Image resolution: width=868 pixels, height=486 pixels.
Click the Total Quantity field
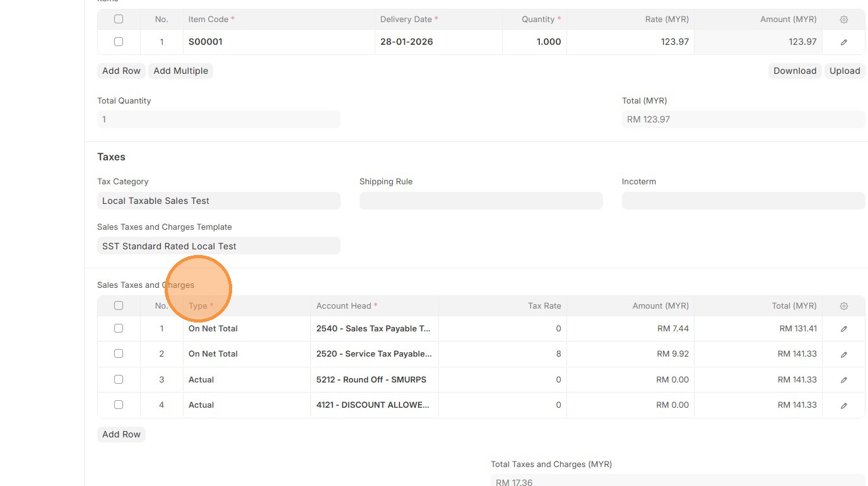tap(219, 119)
